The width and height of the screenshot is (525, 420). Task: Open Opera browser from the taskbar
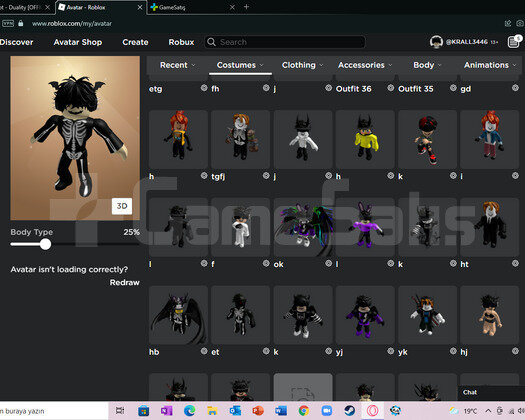(x=372, y=411)
